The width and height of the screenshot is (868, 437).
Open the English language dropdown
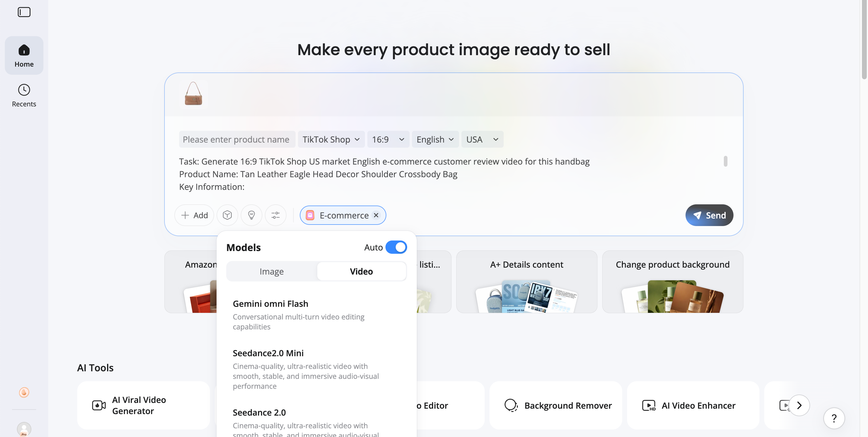click(435, 139)
